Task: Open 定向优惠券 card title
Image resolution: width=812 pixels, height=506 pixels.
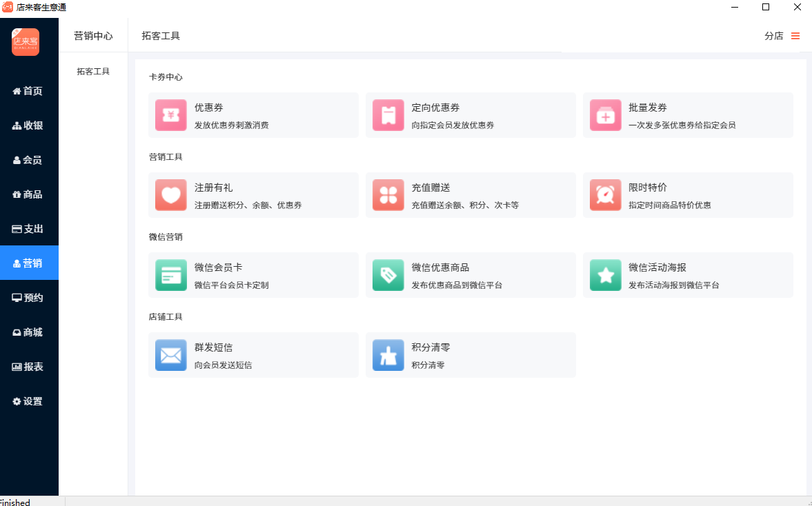Action: pyautogui.click(x=435, y=108)
